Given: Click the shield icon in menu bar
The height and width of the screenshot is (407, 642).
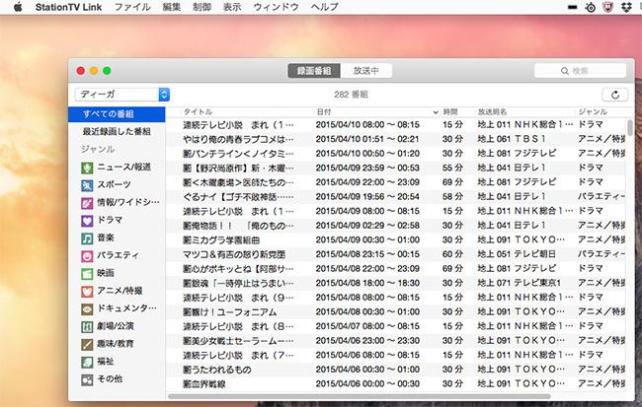Looking at the screenshot, I should tap(608, 7).
